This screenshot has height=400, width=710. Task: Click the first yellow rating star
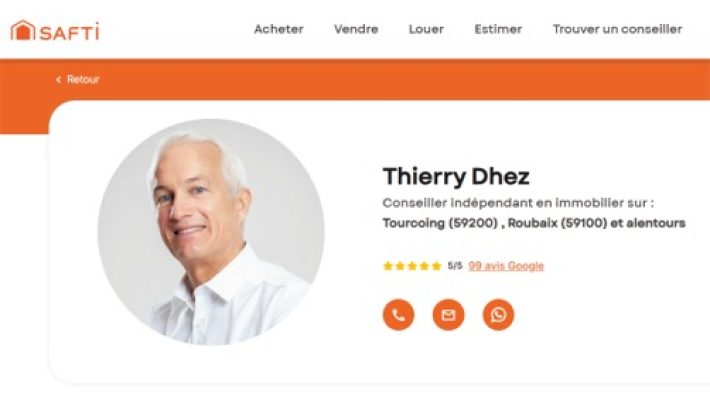tap(388, 266)
